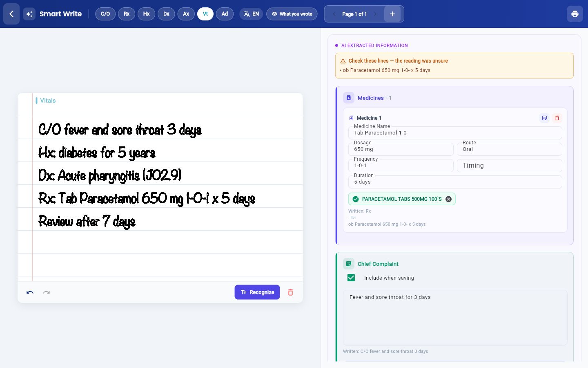
Task: Click the Vitals label on canvas
Action: [x=48, y=101]
